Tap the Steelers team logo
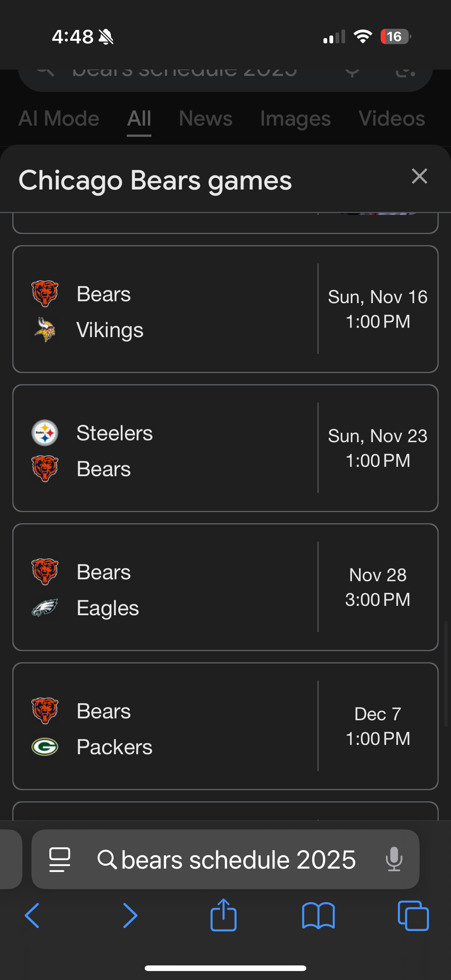This screenshot has width=451, height=980. (45, 433)
